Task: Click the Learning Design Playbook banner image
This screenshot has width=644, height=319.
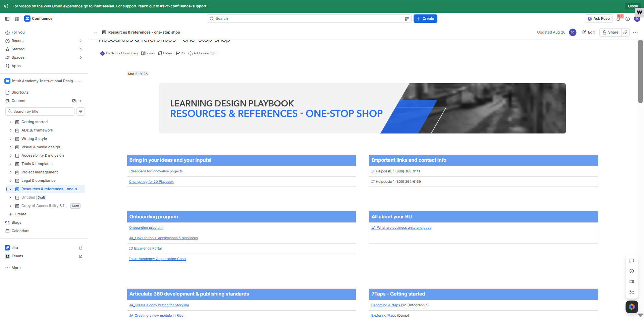Action: [x=362, y=108]
